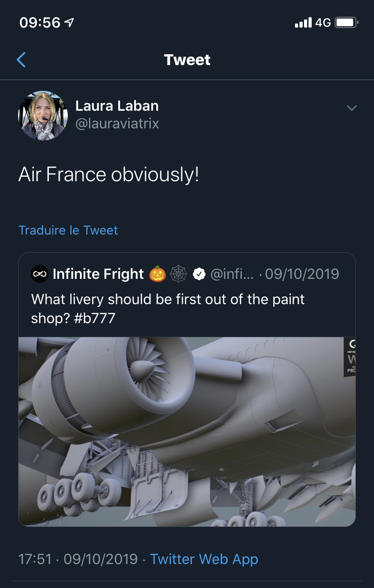
Task: Tap the Laura Laban display name
Action: (x=117, y=106)
